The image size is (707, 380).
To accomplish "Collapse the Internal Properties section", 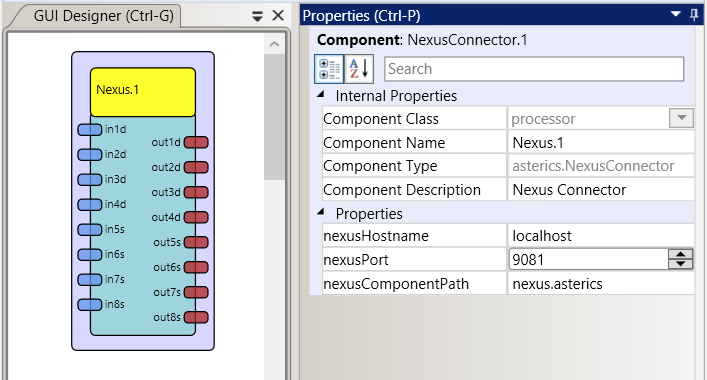I will pos(321,95).
